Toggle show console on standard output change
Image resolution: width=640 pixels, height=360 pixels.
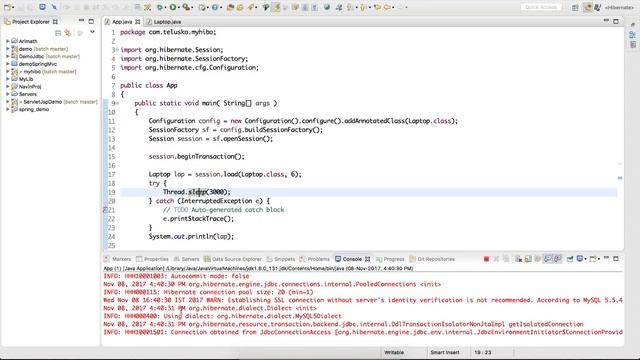(x=548, y=259)
